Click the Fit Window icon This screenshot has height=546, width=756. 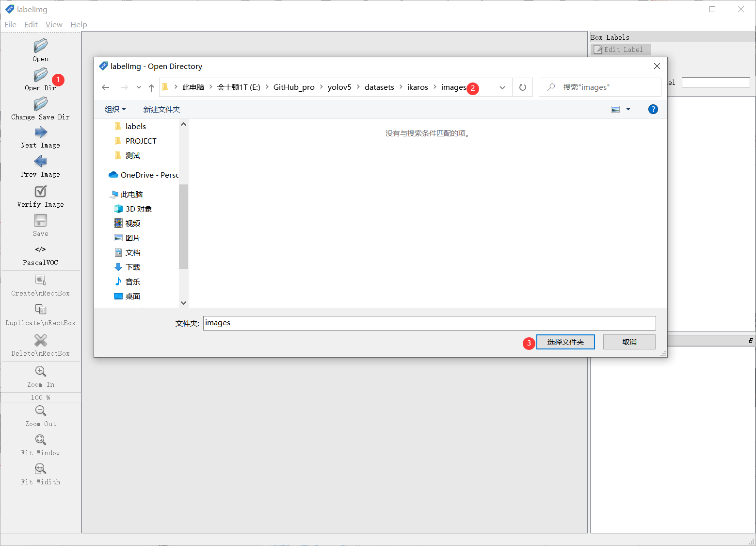[41, 440]
